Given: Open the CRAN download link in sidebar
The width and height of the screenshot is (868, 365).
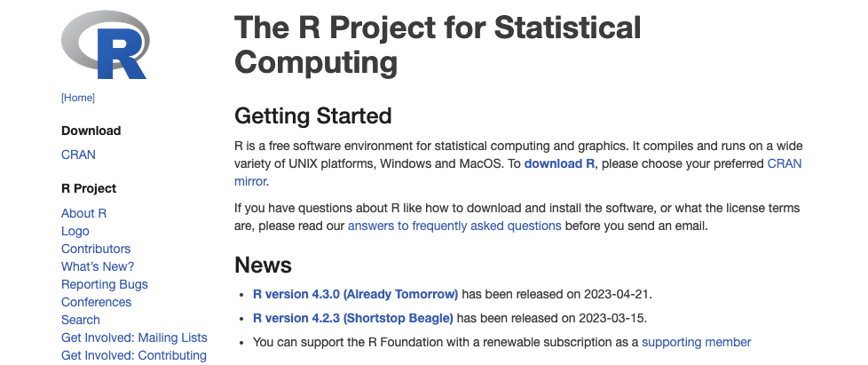Looking at the screenshot, I should [x=78, y=155].
